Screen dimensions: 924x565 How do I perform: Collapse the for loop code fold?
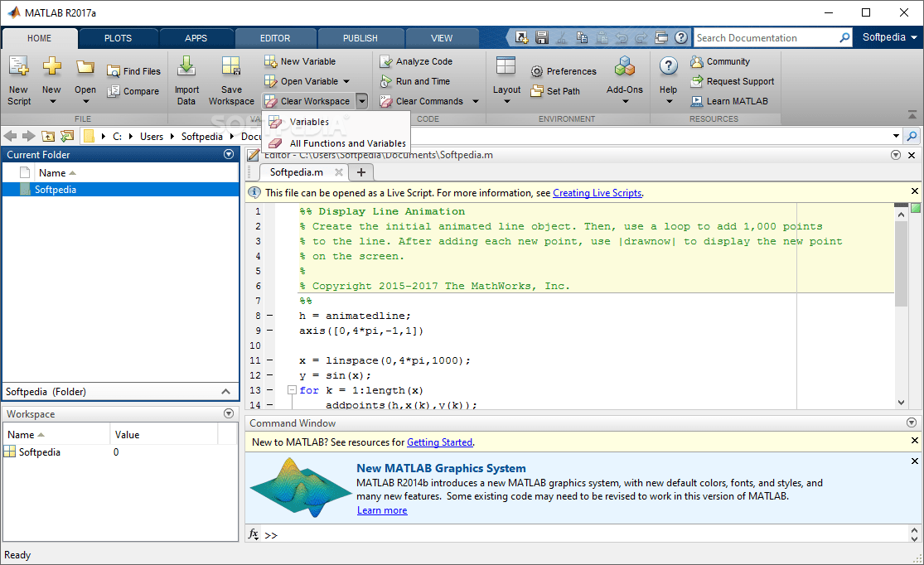click(x=291, y=390)
